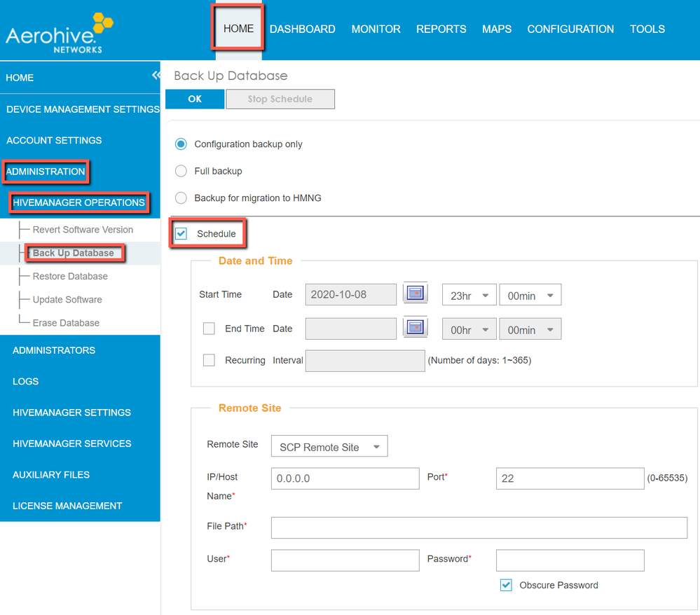
Task: Enable the End Time checkbox
Action: pos(209,329)
